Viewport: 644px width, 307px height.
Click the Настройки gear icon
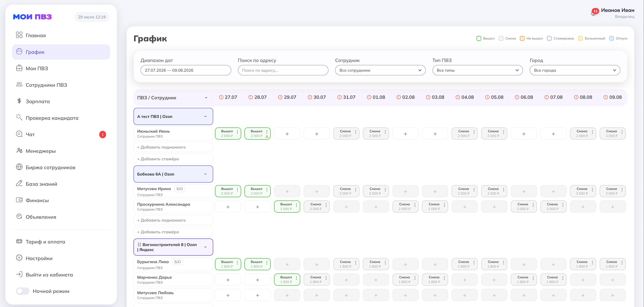[x=19, y=258]
